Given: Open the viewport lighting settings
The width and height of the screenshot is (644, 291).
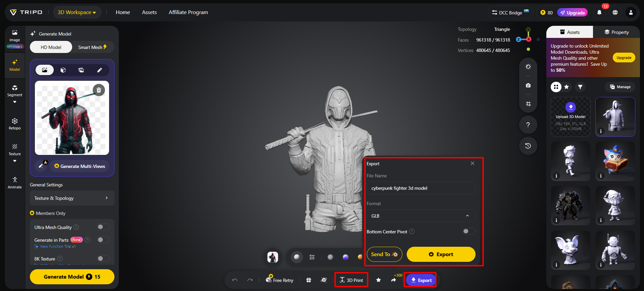Looking at the screenshot, I should [528, 66].
